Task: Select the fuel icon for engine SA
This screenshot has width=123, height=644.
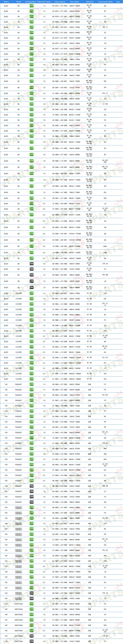Action: (31, 75)
